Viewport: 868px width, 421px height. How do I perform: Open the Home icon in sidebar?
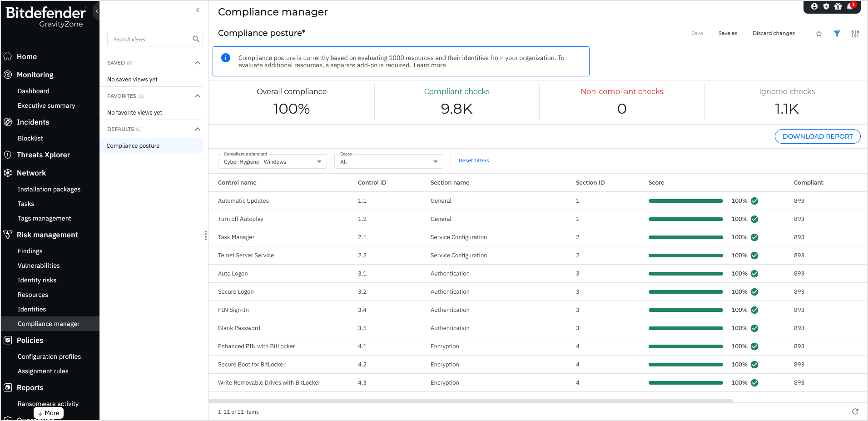click(7, 56)
